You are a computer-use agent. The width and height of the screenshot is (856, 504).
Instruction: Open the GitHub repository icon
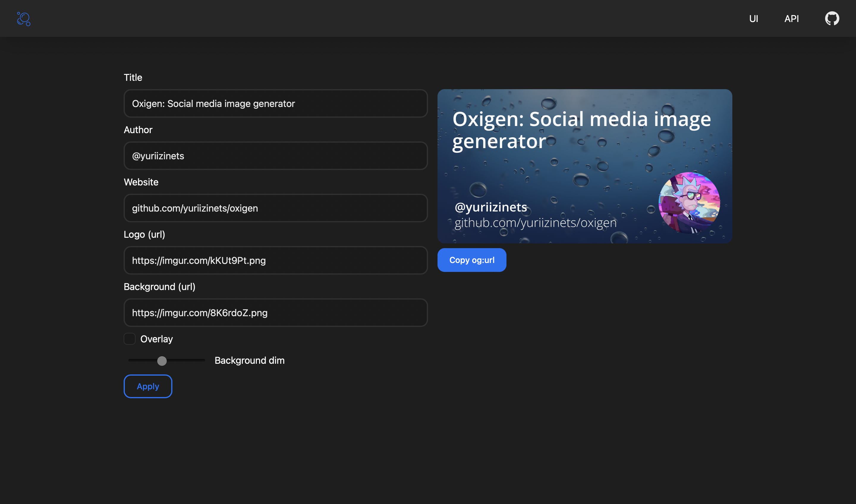(832, 18)
